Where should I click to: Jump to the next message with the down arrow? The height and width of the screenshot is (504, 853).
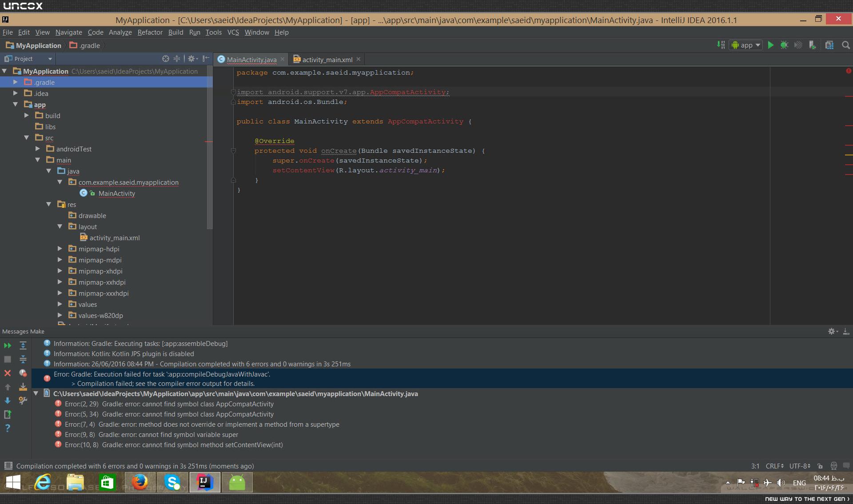coord(8,401)
